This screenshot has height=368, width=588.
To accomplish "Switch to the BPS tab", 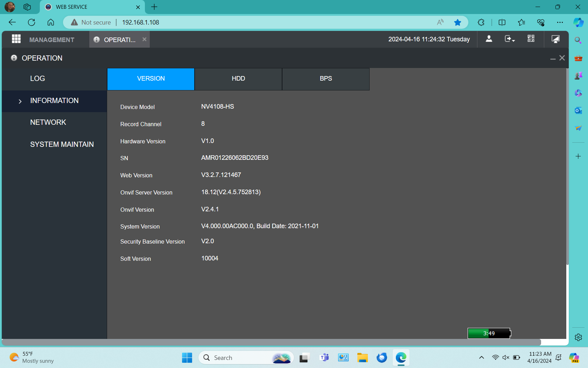I will click(x=326, y=79).
